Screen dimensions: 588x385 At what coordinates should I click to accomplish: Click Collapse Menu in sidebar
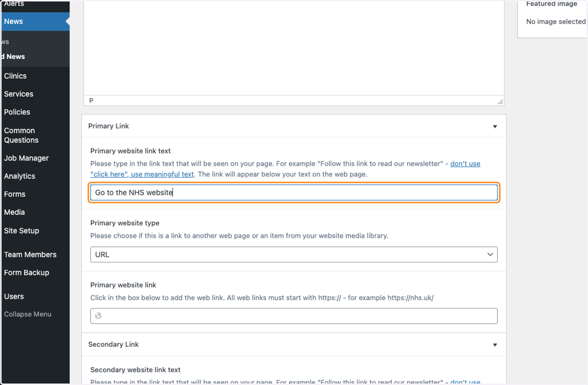pos(27,314)
